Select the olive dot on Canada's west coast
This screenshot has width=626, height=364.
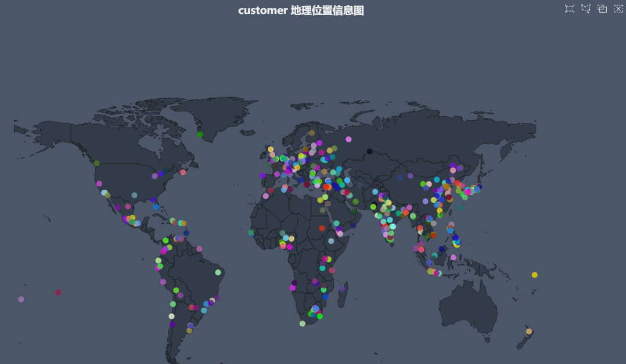coord(97,163)
